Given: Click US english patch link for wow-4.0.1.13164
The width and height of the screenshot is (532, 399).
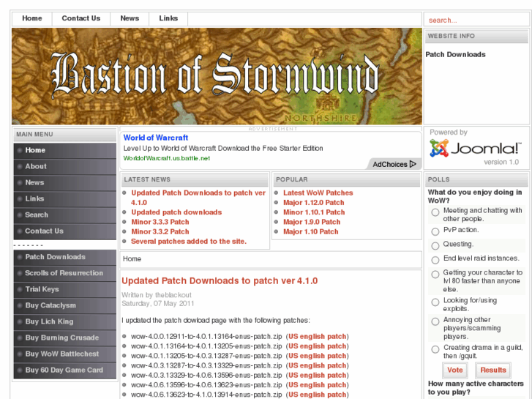Looking at the screenshot, I should pos(318,346).
